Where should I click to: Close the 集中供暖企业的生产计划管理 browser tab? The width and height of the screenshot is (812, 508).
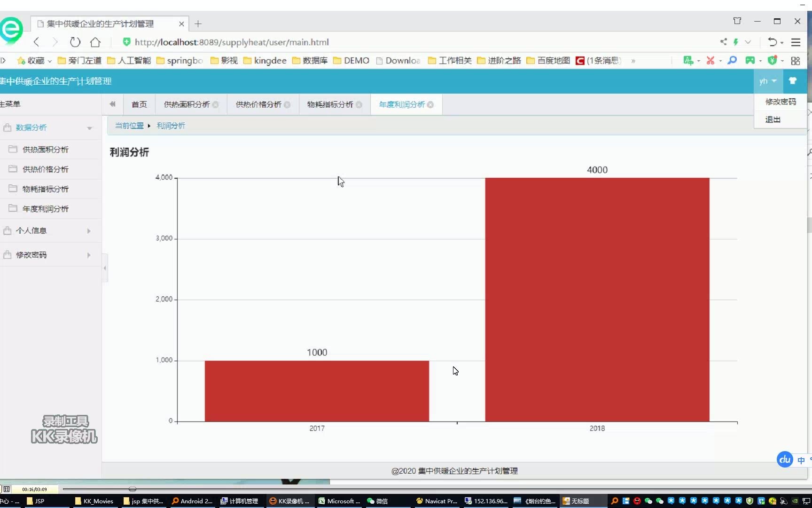(181, 24)
